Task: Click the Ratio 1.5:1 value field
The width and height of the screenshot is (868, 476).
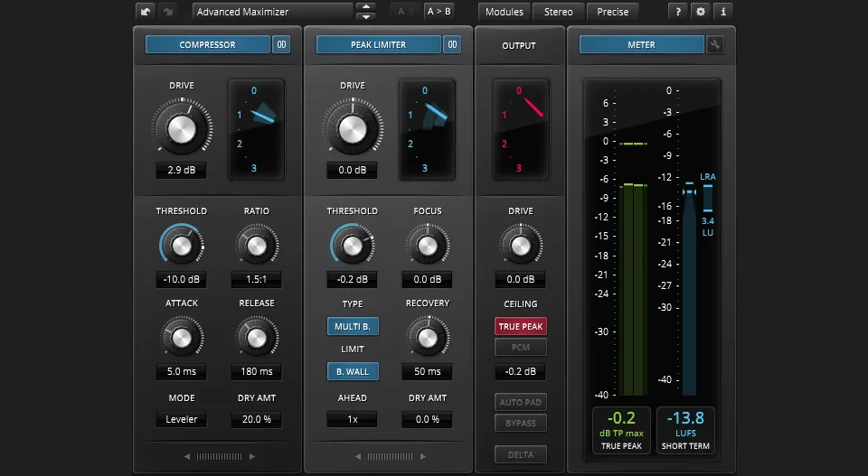Action: click(256, 279)
